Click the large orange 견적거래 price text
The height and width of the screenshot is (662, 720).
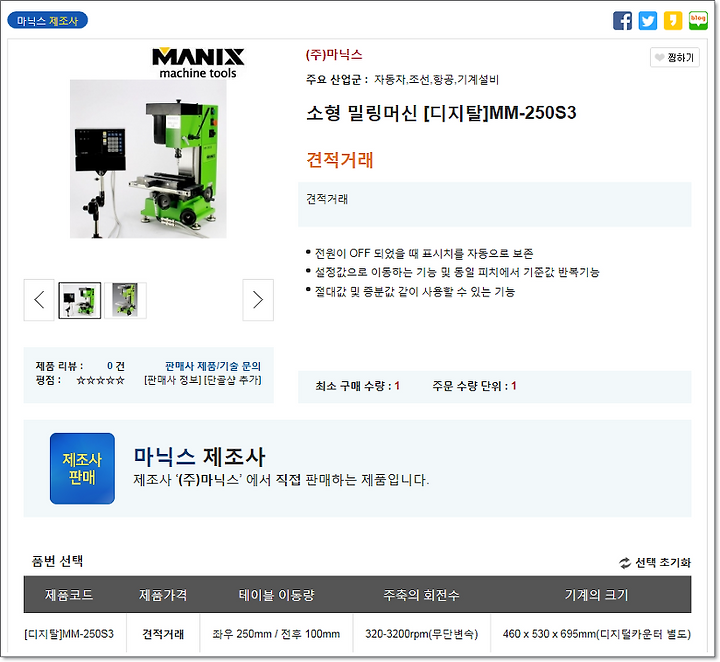coord(340,160)
